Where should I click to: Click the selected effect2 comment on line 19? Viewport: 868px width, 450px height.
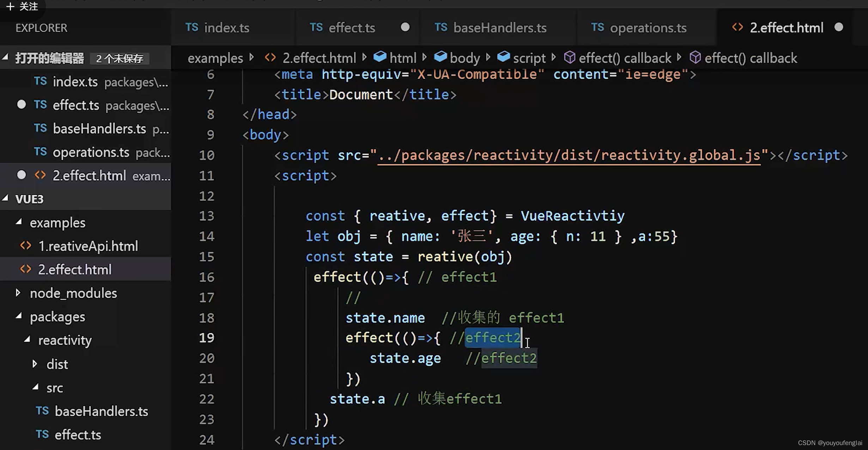click(493, 338)
